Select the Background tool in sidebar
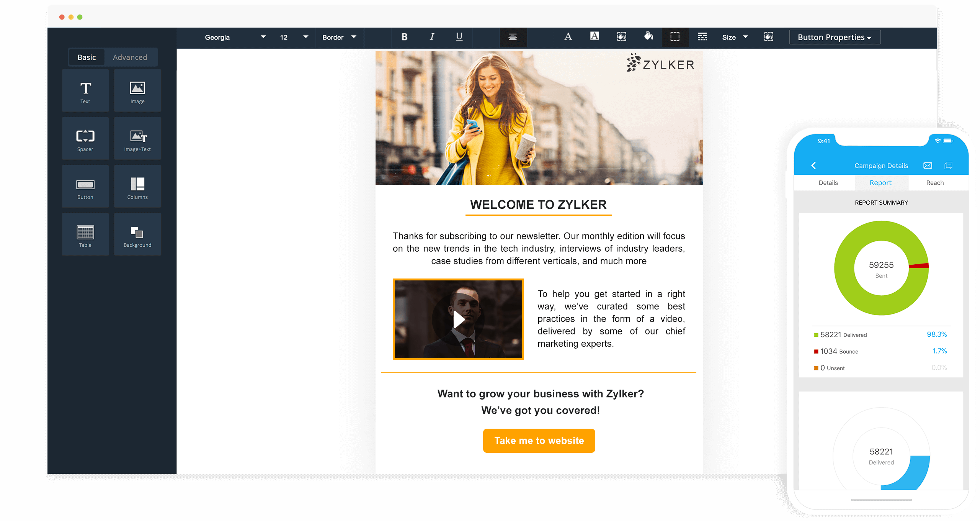The height and width of the screenshot is (521, 980). click(137, 234)
